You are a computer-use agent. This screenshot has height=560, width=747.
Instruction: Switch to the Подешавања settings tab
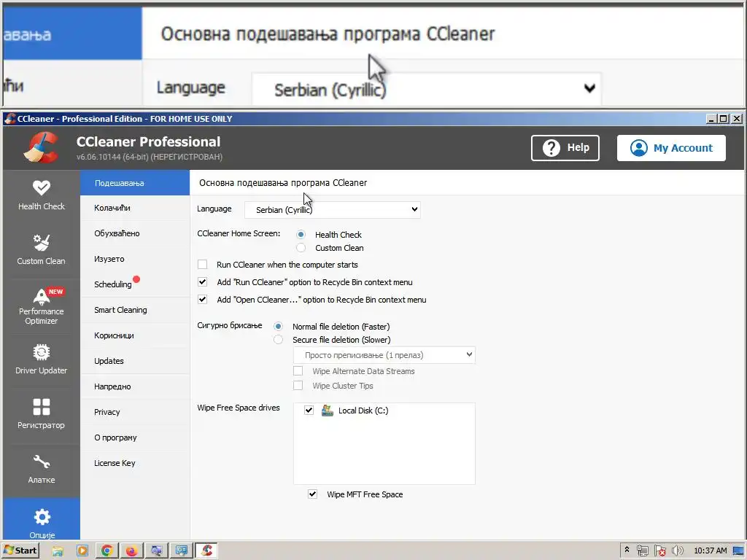pyautogui.click(x=135, y=183)
